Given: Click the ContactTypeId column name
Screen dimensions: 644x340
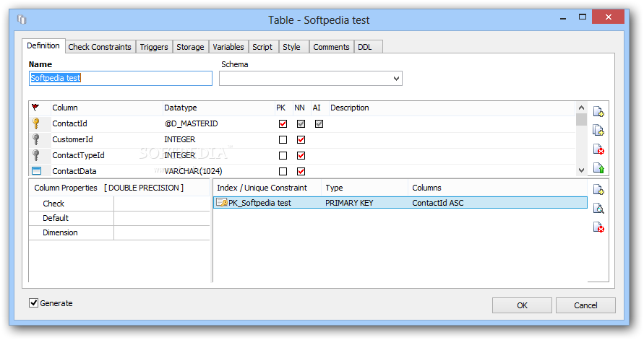Looking at the screenshot, I should [x=78, y=155].
